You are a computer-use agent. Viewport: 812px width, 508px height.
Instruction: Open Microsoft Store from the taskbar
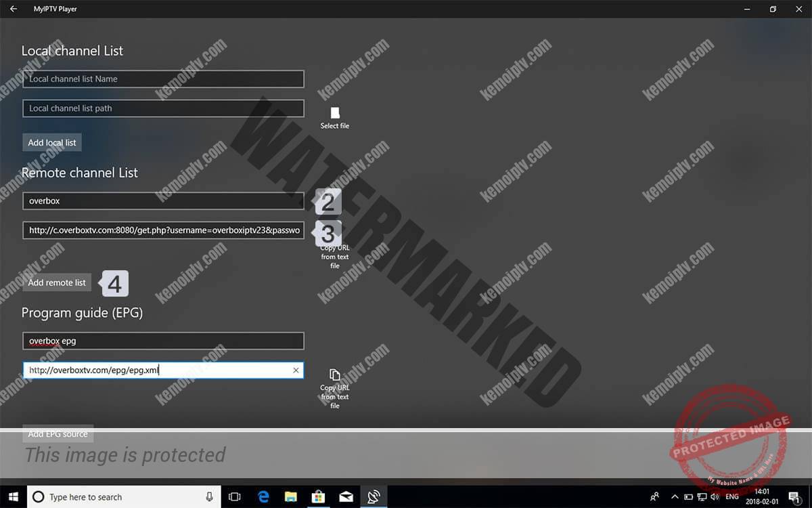click(318, 496)
